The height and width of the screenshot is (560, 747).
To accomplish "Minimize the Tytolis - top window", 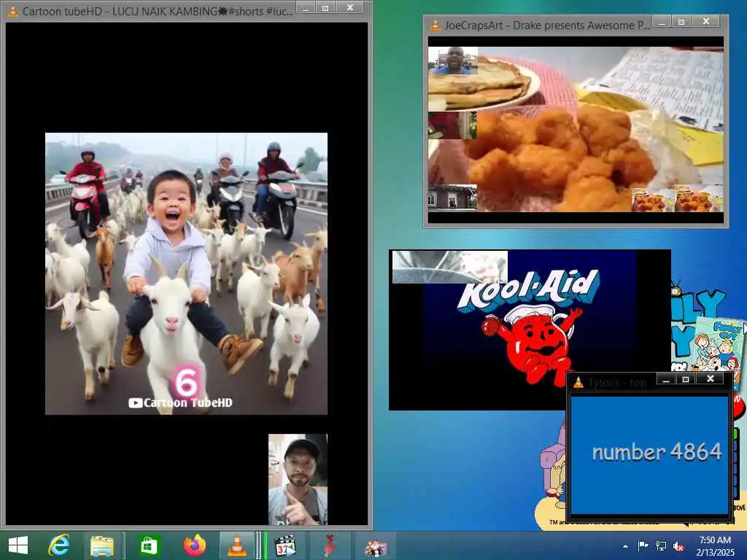I will 666,379.
